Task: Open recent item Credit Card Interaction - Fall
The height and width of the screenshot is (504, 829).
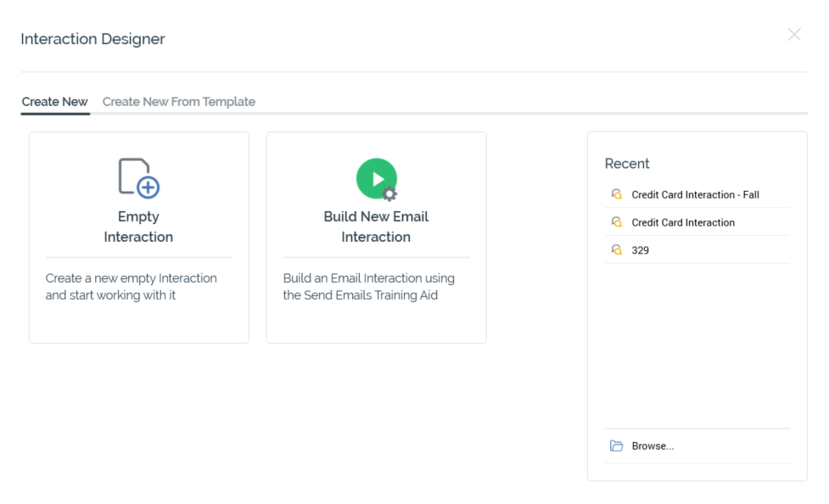Action: tap(695, 194)
